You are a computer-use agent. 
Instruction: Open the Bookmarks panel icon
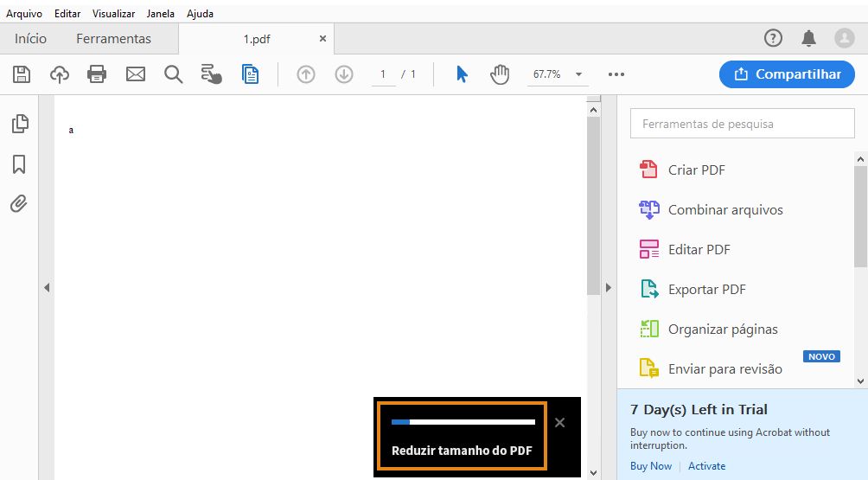[19, 163]
